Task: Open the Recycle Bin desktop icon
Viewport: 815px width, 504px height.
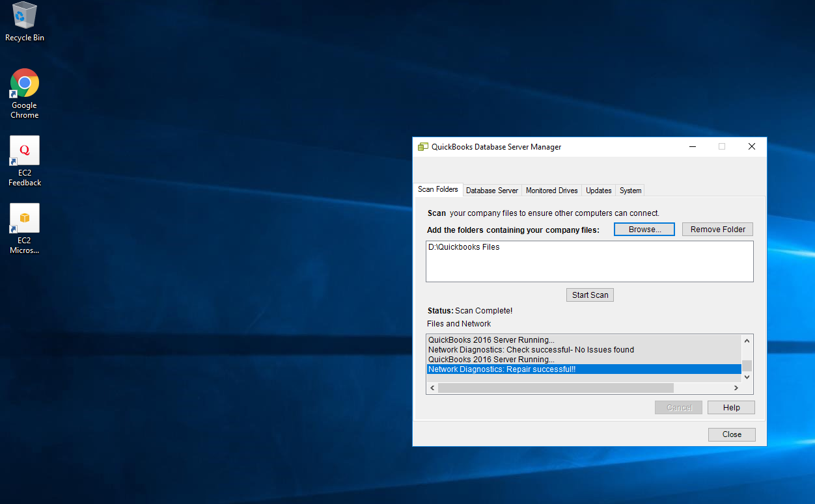Action: [25, 21]
